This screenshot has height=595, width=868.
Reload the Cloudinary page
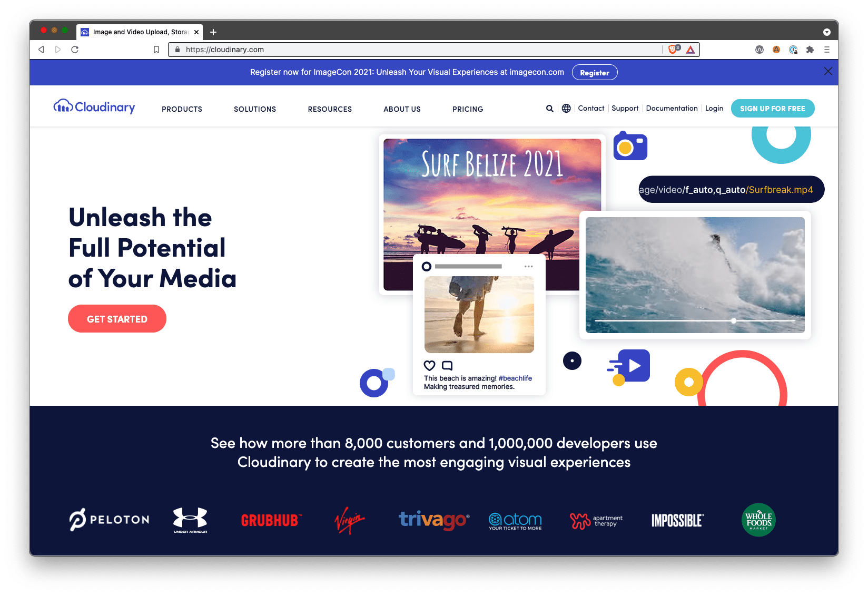(x=75, y=50)
